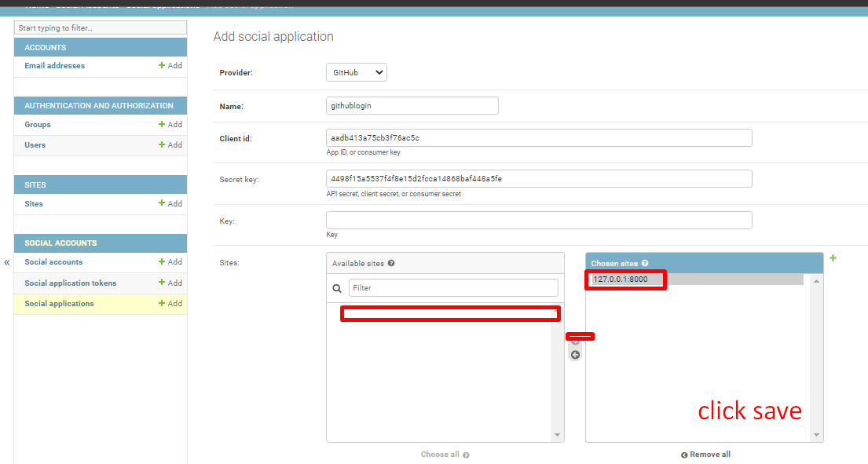
Task: Click the Remove all link
Action: [x=705, y=455]
